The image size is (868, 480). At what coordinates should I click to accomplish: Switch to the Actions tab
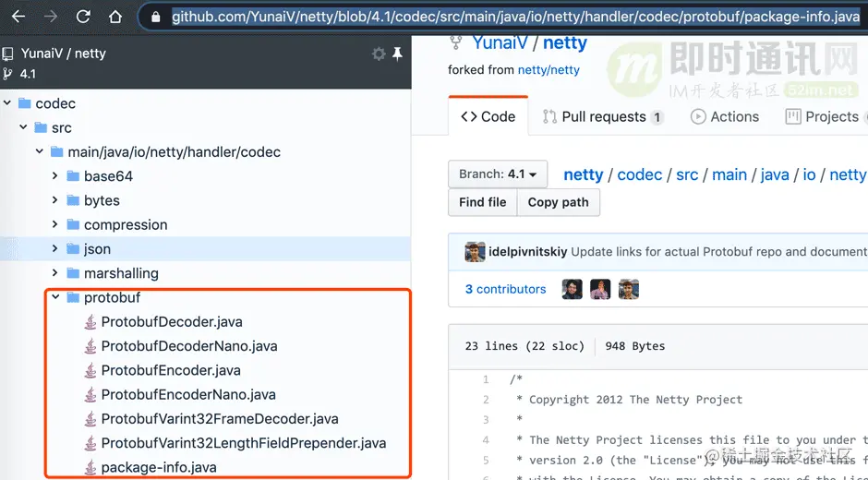pos(725,117)
